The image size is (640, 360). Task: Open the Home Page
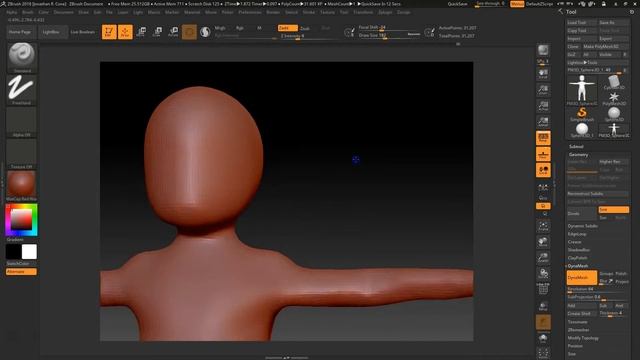coord(20,32)
